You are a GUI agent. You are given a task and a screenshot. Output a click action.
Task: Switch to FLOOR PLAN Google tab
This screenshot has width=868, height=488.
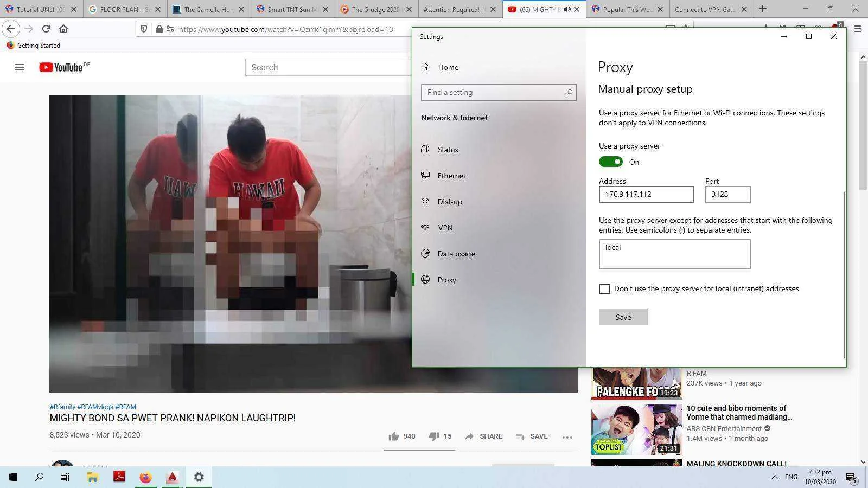pos(125,9)
